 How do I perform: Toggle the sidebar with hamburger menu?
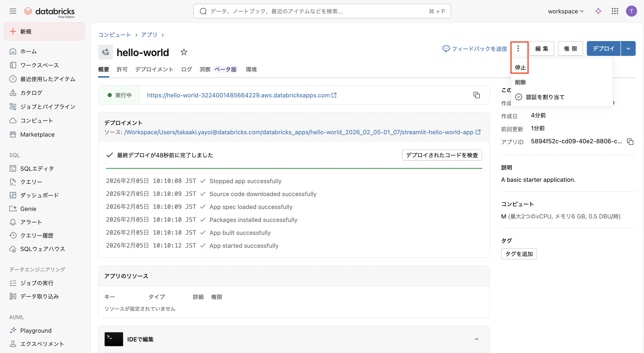point(12,11)
